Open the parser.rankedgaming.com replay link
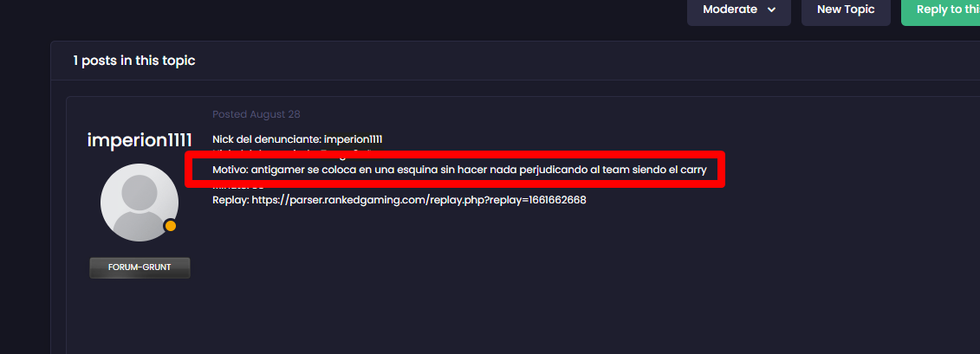 pos(419,201)
